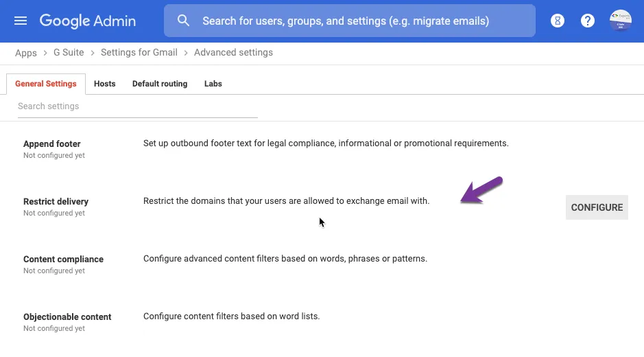
Task: Select the Content compliance setting title
Action: point(63,259)
